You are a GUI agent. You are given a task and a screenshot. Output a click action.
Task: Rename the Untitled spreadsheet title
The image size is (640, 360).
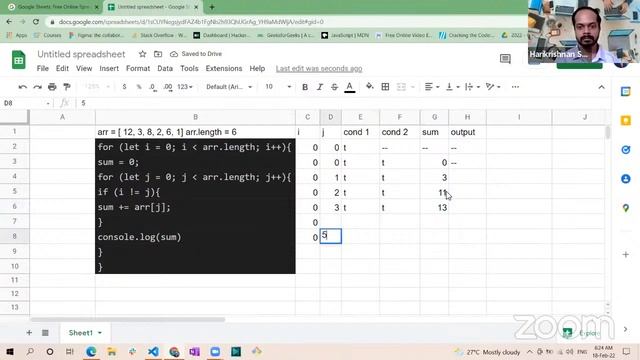pyautogui.click(x=81, y=54)
